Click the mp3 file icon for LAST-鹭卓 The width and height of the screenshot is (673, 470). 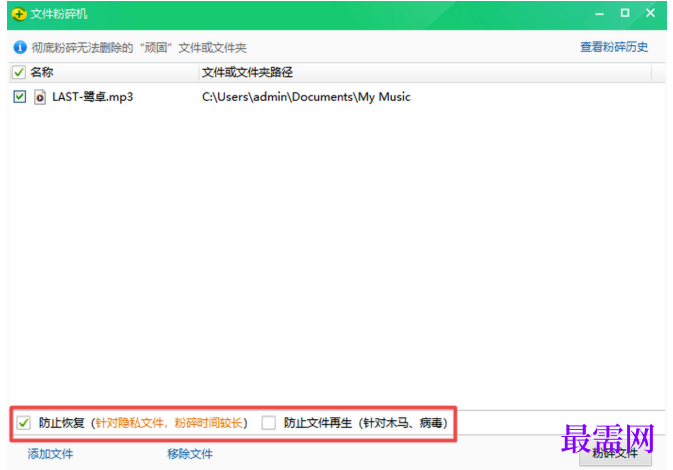tap(40, 97)
